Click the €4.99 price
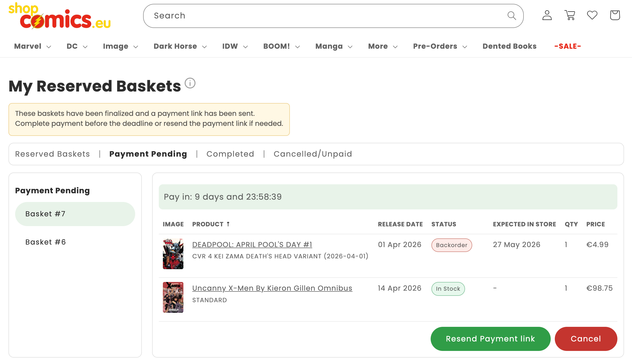The image size is (632, 364). click(x=597, y=245)
